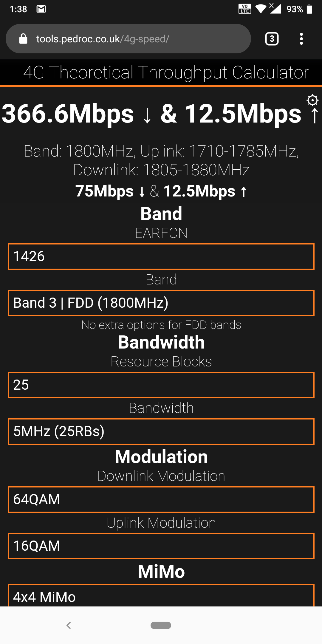Open the 16QAM uplink modulation dropdown
322x644 pixels.
161,546
